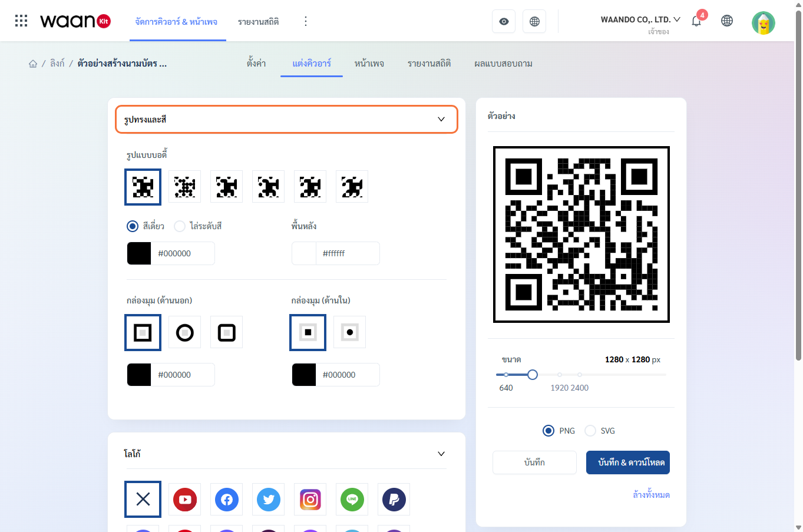Viewport: 803px width, 532px height.
Task: Click the 1920 size label
Action: coord(559,388)
